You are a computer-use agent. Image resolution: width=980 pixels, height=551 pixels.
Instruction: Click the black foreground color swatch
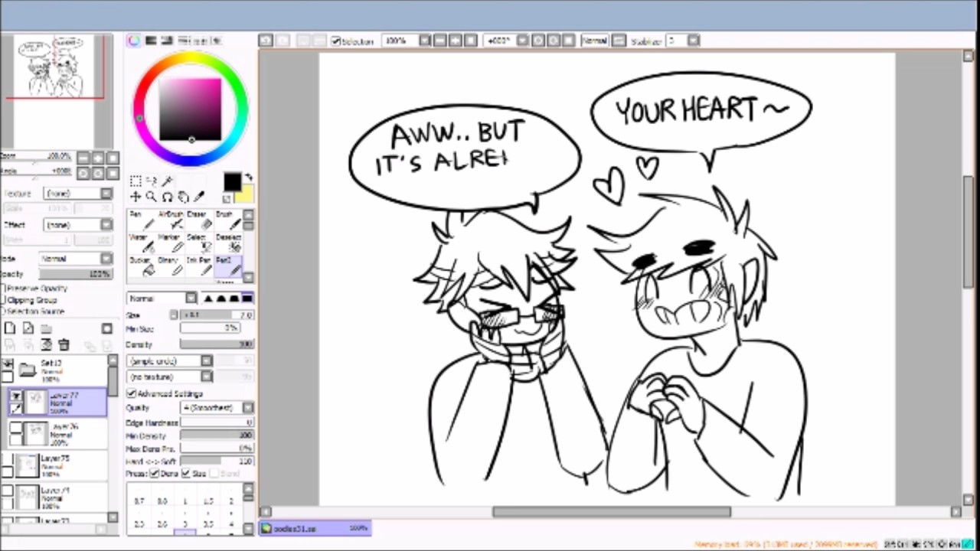pyautogui.click(x=232, y=182)
